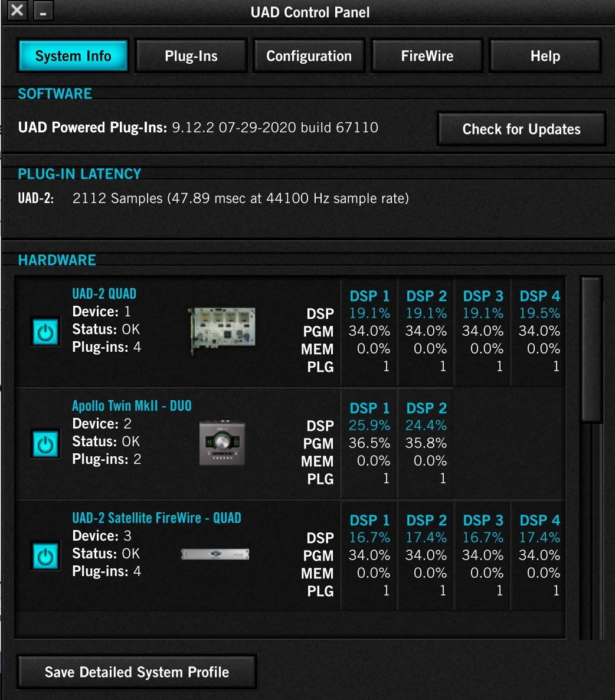Screen dimensions: 615x700
Task: Click the UAD-2 Satellite FireWire rack image
Action: pos(215,554)
